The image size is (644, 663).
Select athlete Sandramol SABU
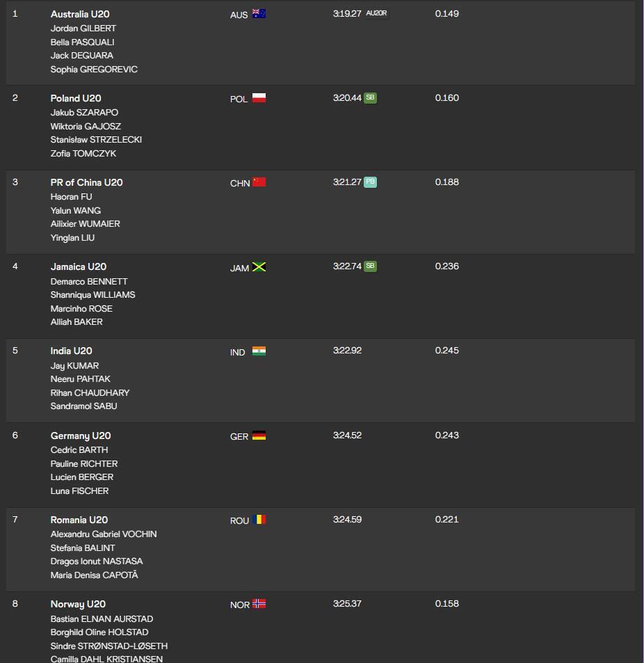[83, 406]
